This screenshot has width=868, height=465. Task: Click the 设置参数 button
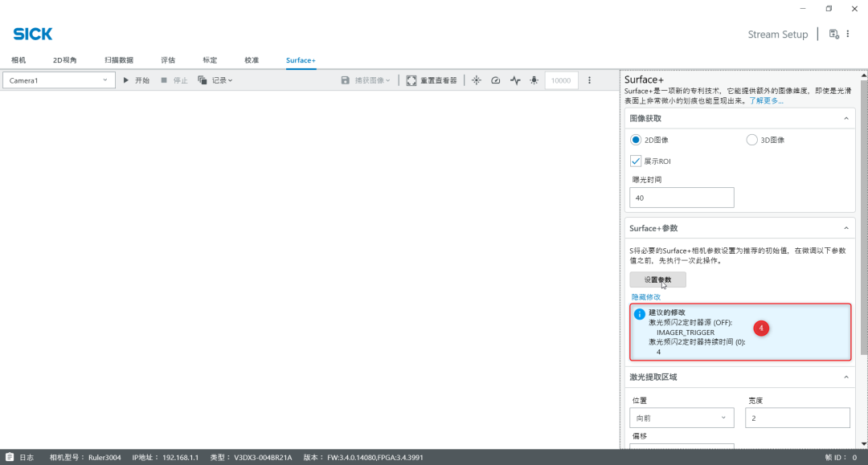click(657, 279)
